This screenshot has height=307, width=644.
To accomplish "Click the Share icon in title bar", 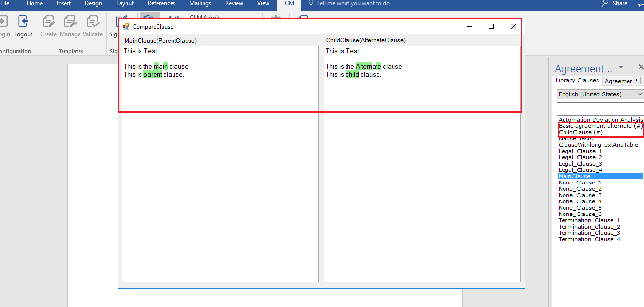I will [606, 3].
